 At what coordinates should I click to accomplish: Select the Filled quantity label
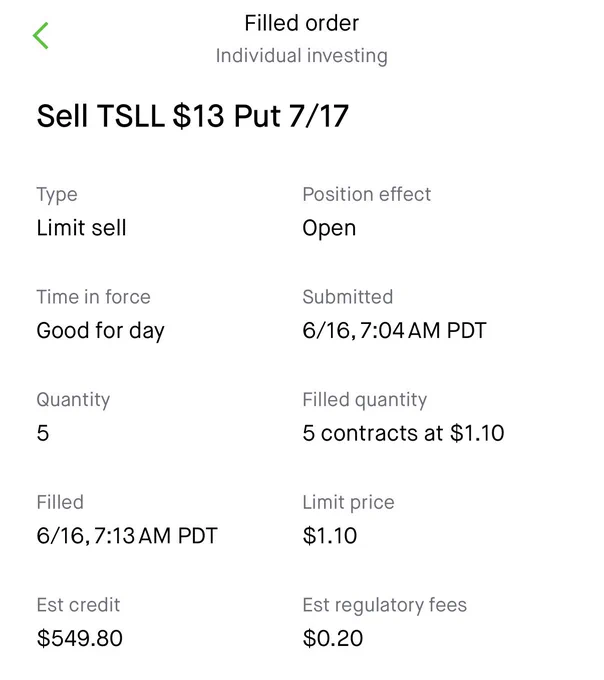click(x=365, y=400)
